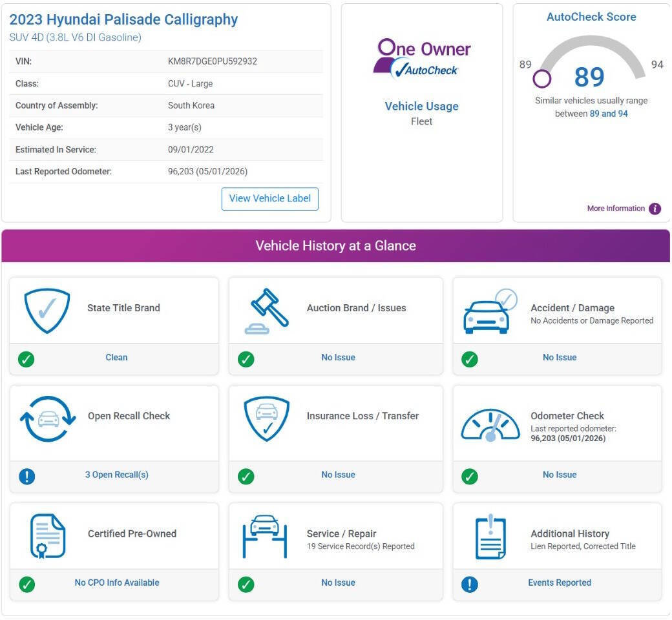Image resolution: width=672 pixels, height=620 pixels.
Task: Click the Auction Brand gavel icon
Action: (x=267, y=311)
